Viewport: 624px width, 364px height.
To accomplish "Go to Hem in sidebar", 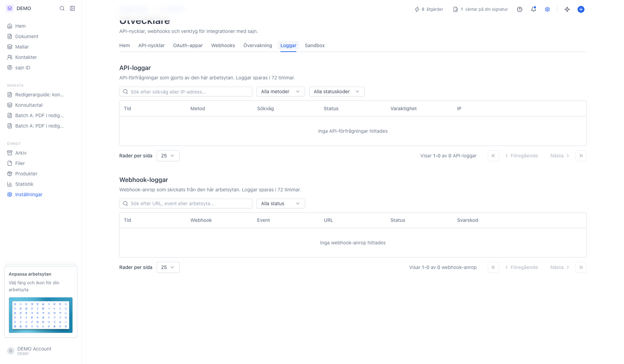I will (x=41, y=26).
